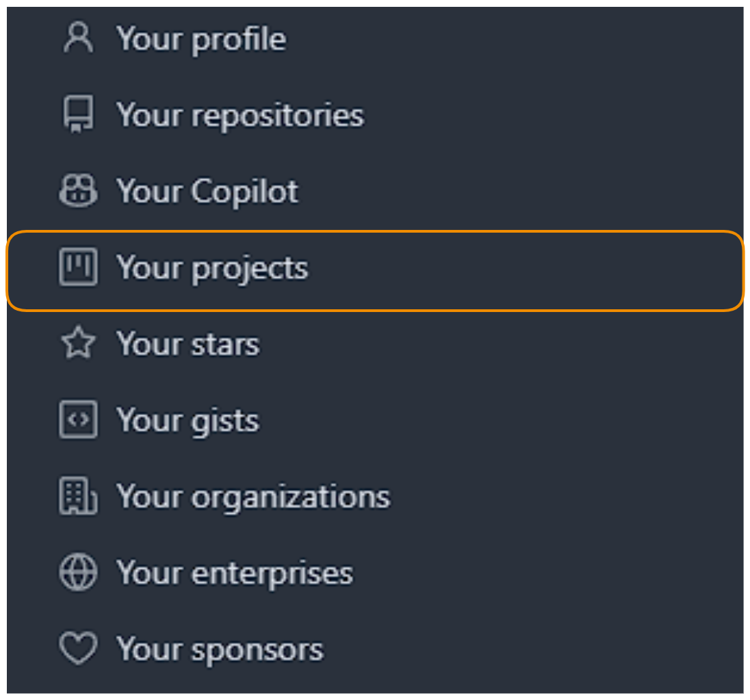Click the Copilot face icon

pyautogui.click(x=79, y=190)
